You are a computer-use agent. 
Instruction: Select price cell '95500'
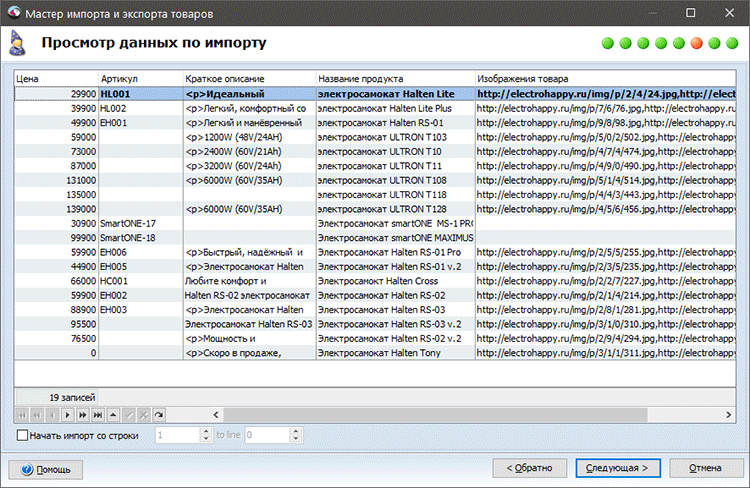[x=56, y=324]
